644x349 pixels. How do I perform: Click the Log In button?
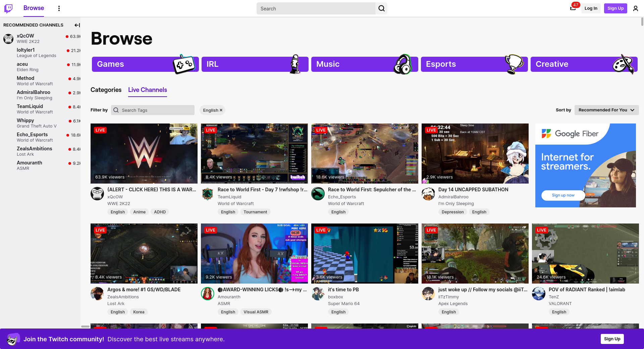pos(591,8)
